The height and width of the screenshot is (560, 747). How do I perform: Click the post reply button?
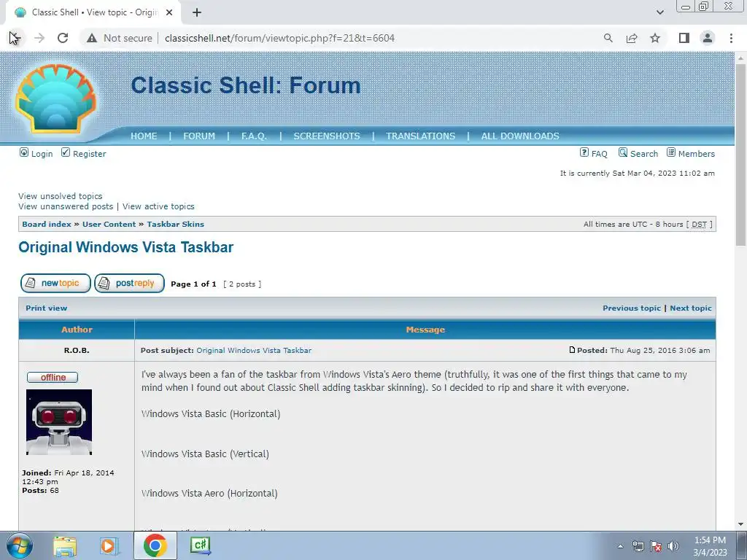click(129, 284)
